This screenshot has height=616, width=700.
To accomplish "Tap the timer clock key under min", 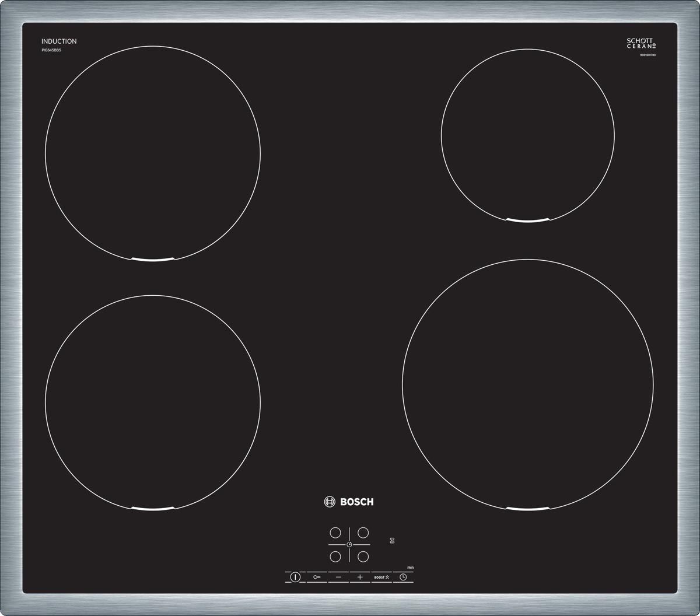I will pos(403,577).
